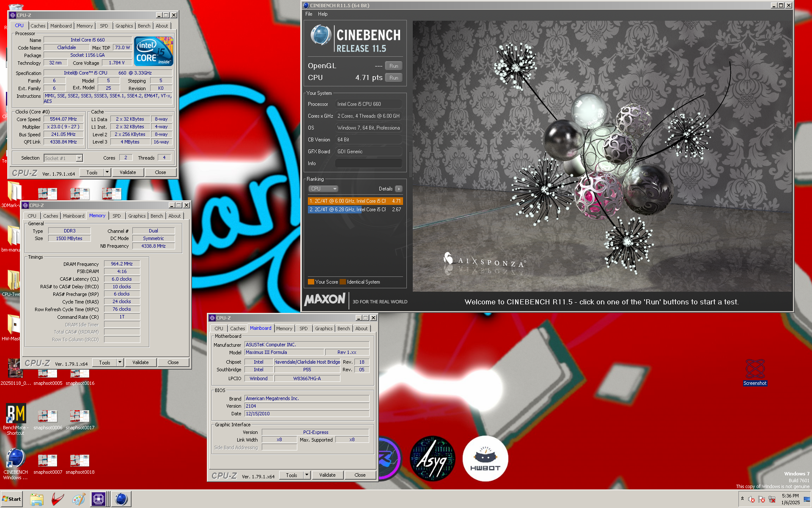Click the Identical System brown legend swatch
The image size is (812, 508).
click(343, 282)
